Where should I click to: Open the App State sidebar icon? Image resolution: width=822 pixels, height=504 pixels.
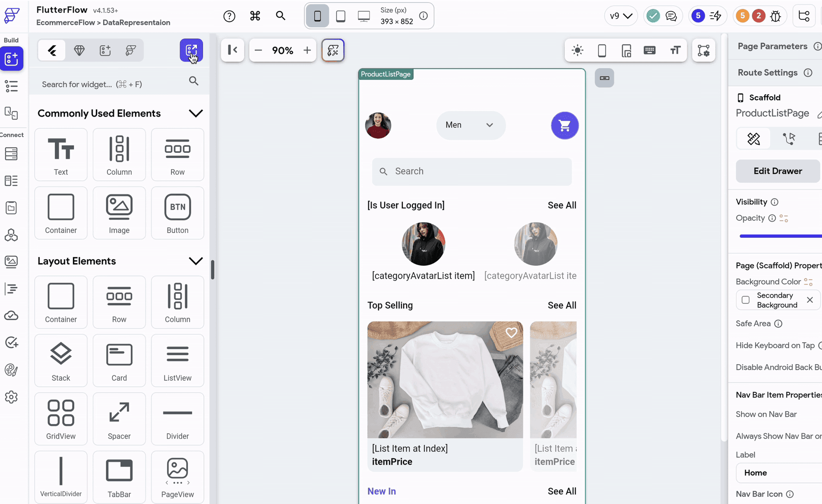11,208
